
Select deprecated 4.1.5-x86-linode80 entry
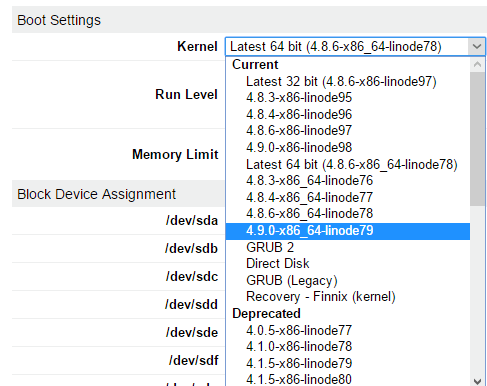point(348,379)
